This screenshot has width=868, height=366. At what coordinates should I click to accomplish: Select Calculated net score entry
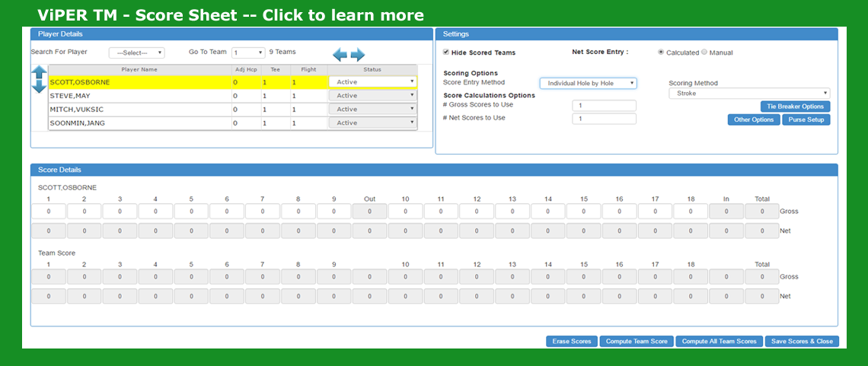click(661, 52)
